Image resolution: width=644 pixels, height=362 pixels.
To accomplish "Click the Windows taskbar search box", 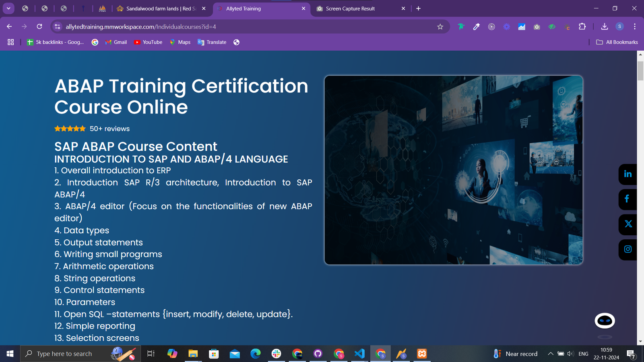I will pyautogui.click(x=80, y=354).
